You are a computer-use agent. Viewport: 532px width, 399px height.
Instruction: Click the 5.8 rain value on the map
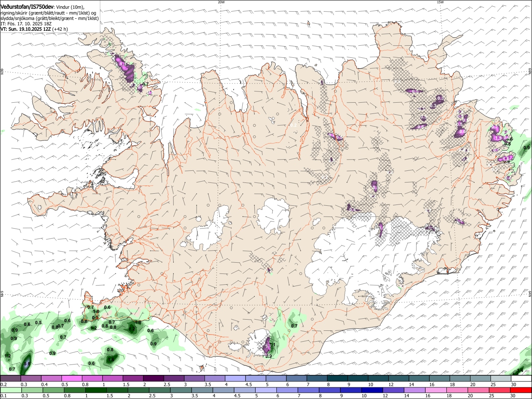click(x=27, y=364)
